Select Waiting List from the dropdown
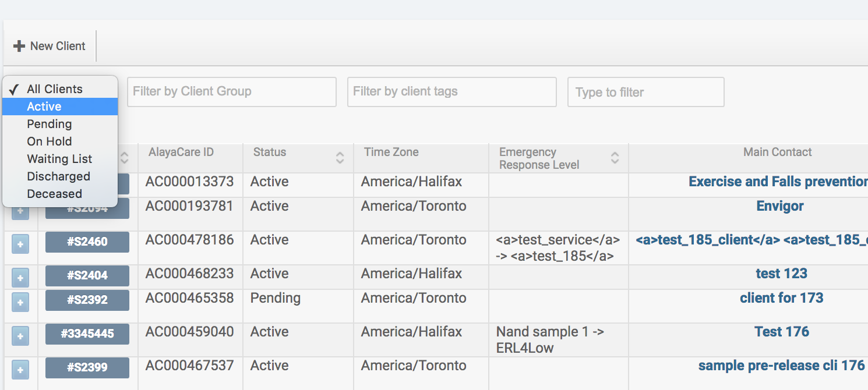This screenshot has width=868, height=390. click(59, 159)
